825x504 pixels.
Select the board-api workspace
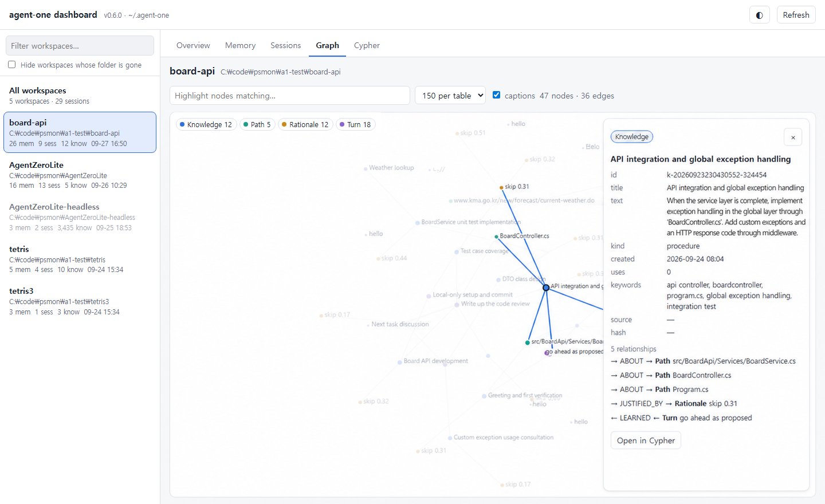coord(80,132)
